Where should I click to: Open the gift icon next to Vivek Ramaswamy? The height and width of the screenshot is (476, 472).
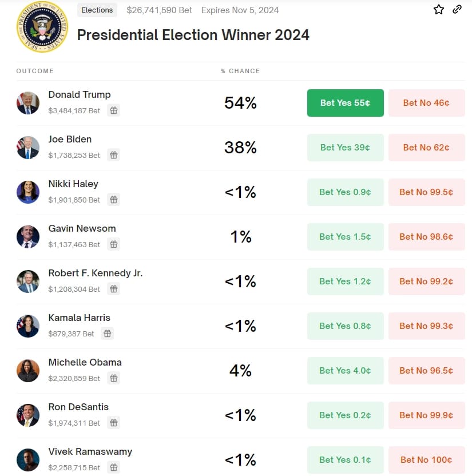pyautogui.click(x=113, y=467)
